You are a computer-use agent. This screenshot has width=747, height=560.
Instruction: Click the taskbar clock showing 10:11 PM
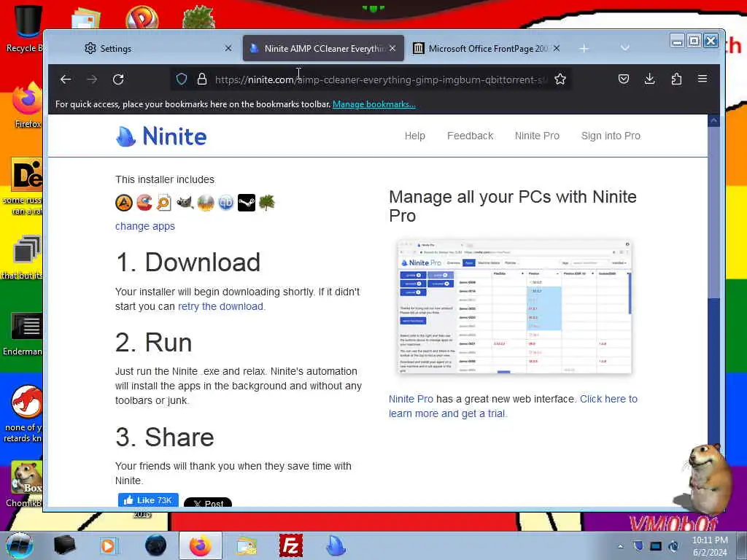pyautogui.click(x=710, y=546)
